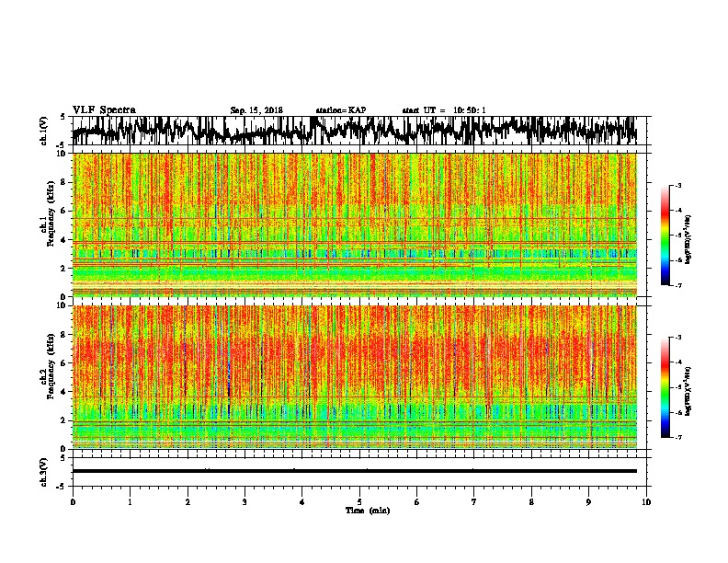This screenshot has height=563, width=728.
Task: Click the '-3' label on ch.1 color bar
Action: (678, 185)
